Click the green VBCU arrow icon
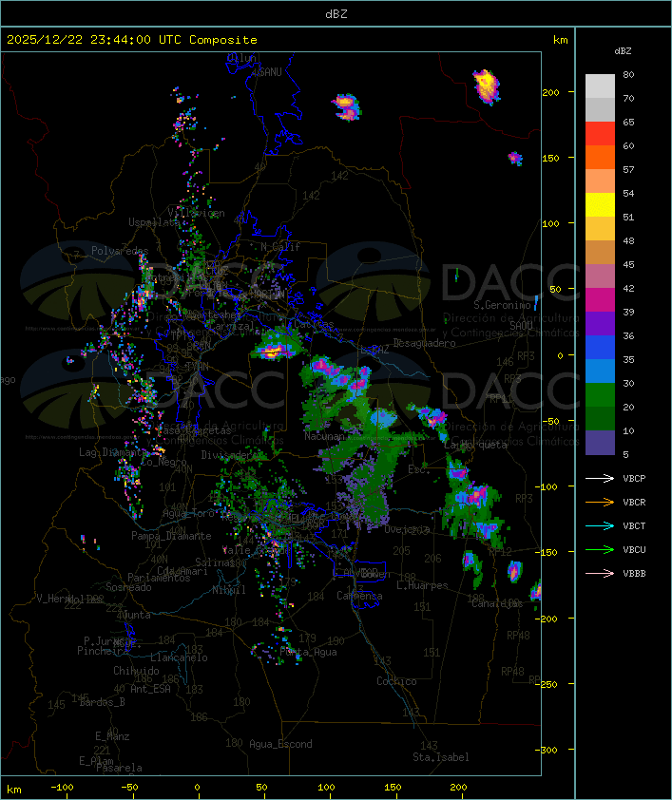Viewport: 672px width, 800px height. click(600, 549)
